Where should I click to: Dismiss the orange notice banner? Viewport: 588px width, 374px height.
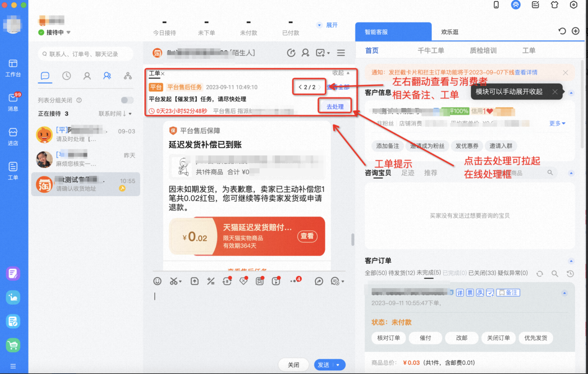(x=565, y=73)
